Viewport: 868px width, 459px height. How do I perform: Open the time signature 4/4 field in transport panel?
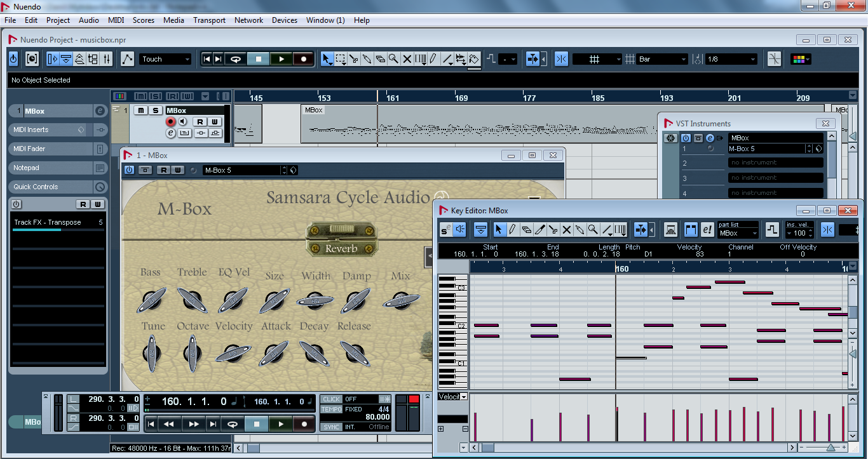(x=384, y=409)
